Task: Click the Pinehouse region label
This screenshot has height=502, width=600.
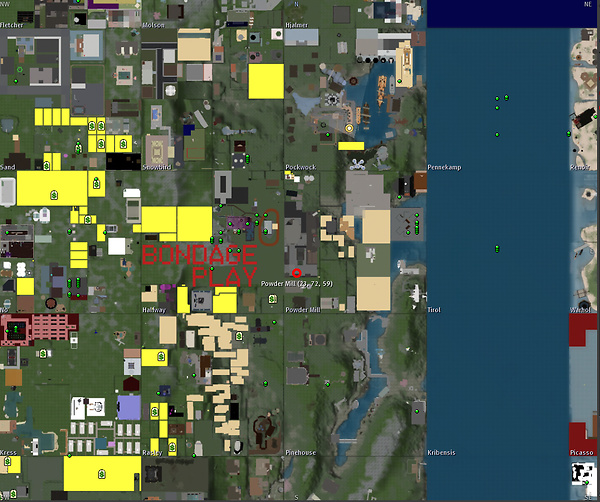Action: [301, 452]
